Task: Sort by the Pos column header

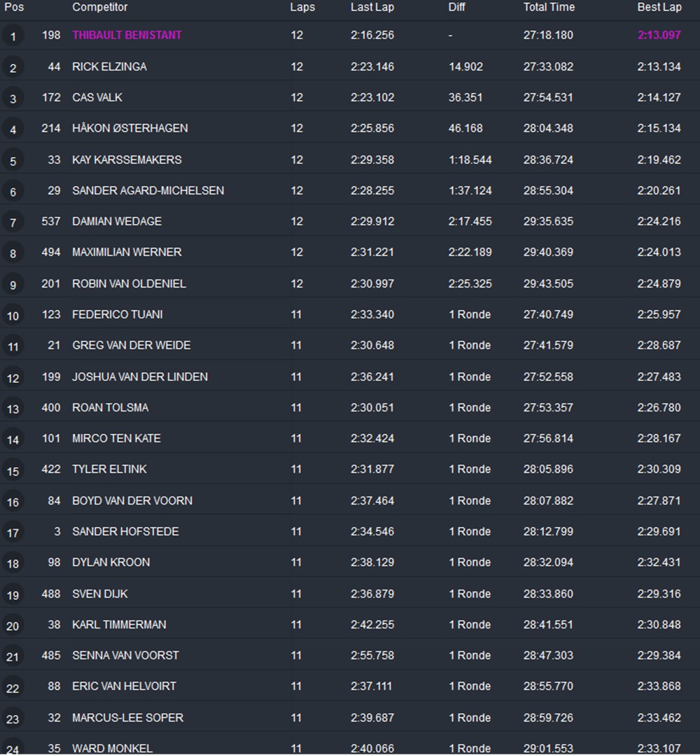Action: pos(14,7)
